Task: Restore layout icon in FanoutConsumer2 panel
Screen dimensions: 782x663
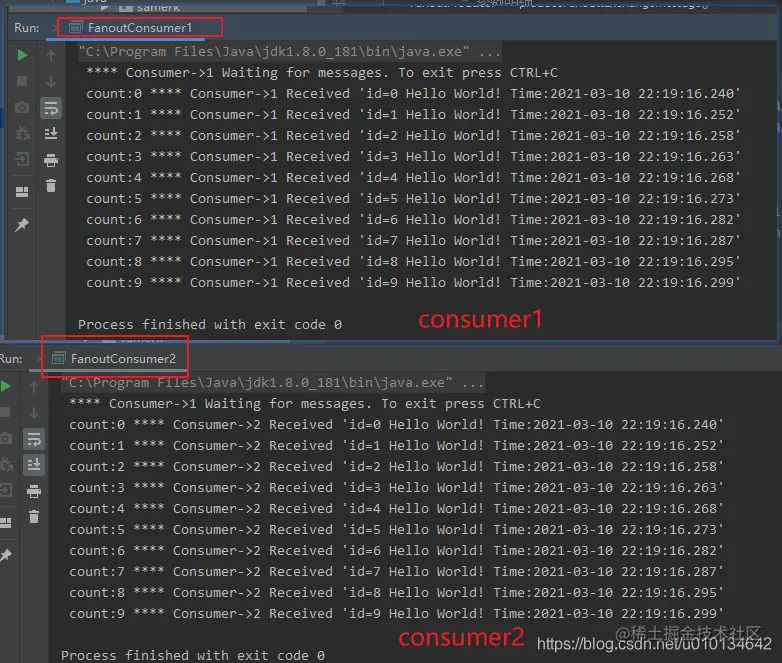Action: coord(5,523)
